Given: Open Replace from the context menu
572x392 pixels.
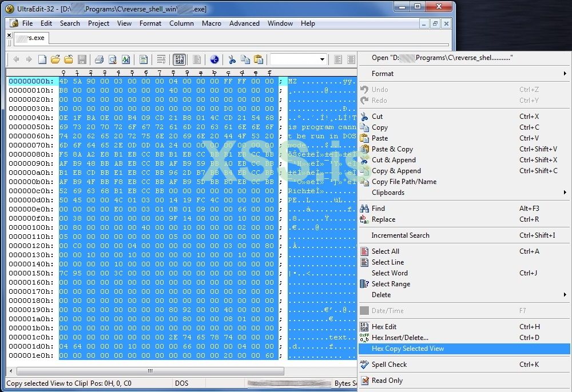Looking at the screenshot, I should 464,219.
